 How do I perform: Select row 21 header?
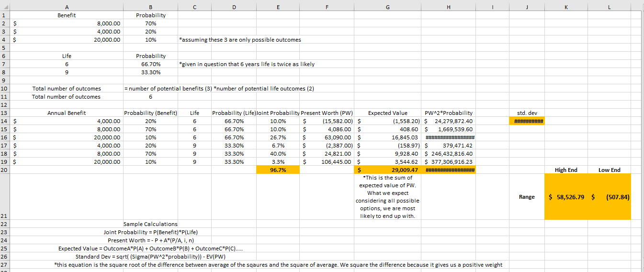[5, 197]
